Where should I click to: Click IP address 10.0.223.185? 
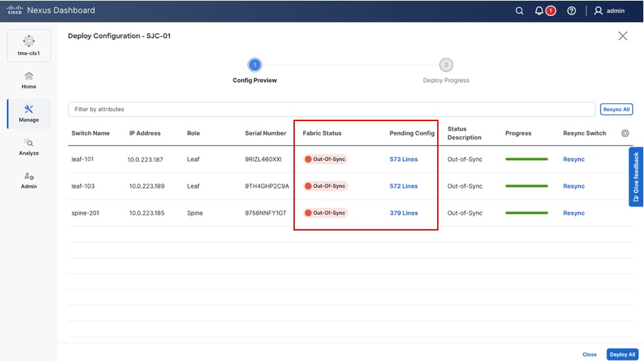click(x=146, y=213)
